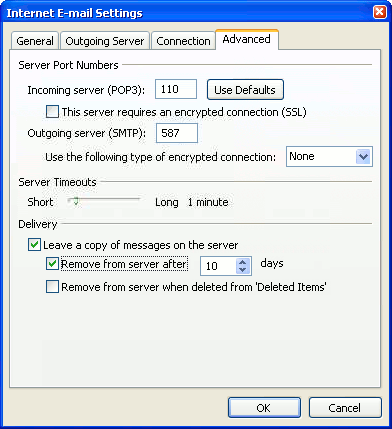
Task: Select the Connection tab
Action: (x=183, y=41)
